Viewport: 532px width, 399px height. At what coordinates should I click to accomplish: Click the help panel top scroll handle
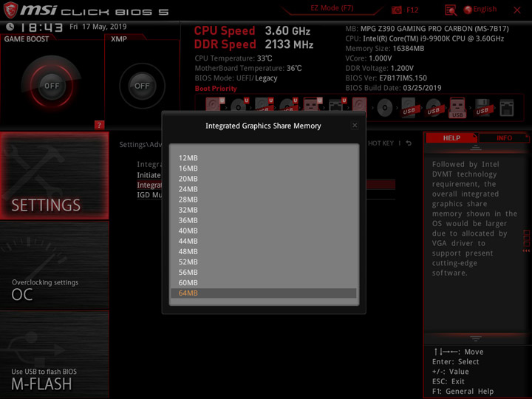(x=475, y=148)
